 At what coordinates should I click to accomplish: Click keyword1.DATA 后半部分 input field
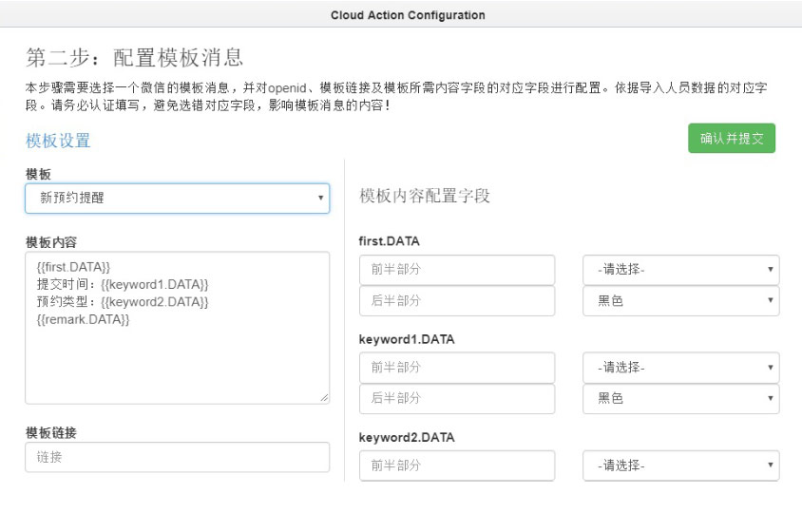pyautogui.click(x=457, y=398)
